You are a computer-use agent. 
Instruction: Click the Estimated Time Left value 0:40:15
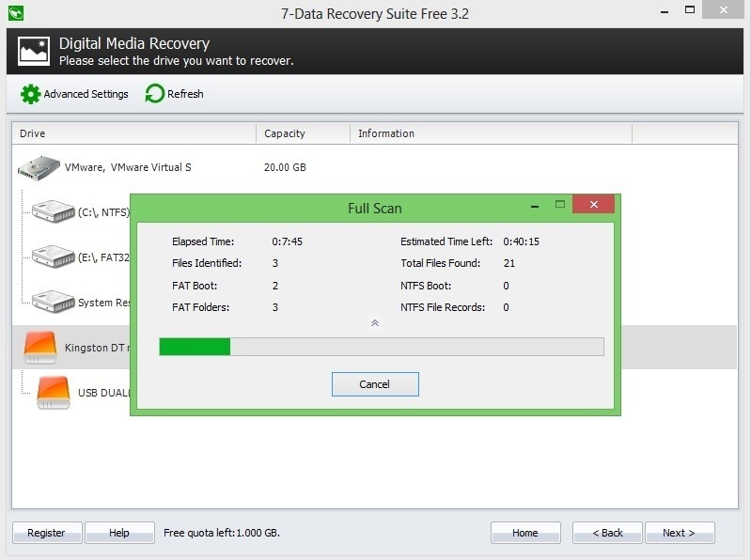pos(521,241)
